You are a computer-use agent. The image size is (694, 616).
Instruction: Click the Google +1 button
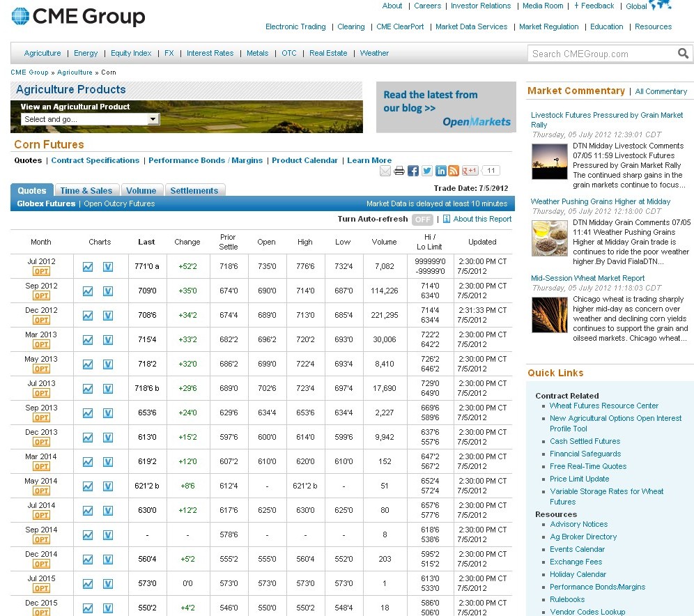(x=471, y=171)
